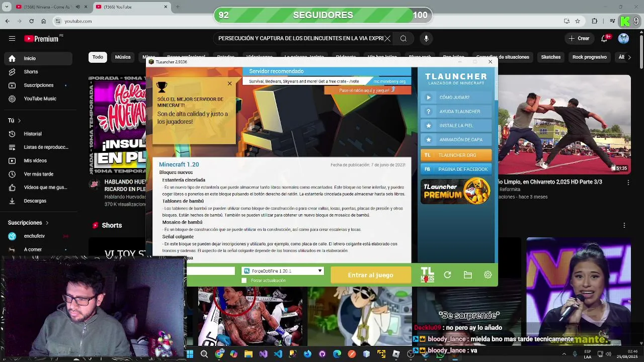
Task: Click Crear button on YouTube
Action: pyautogui.click(x=579, y=38)
